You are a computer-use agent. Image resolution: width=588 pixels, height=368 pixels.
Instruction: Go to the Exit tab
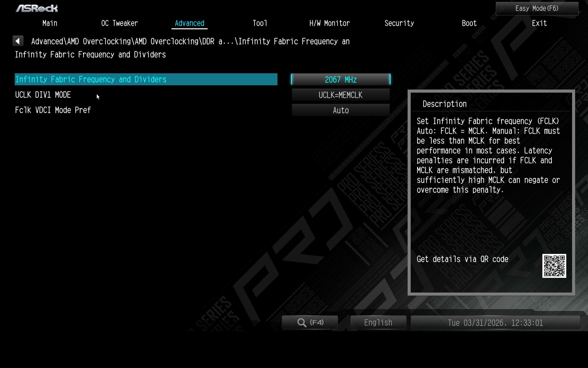[539, 23]
